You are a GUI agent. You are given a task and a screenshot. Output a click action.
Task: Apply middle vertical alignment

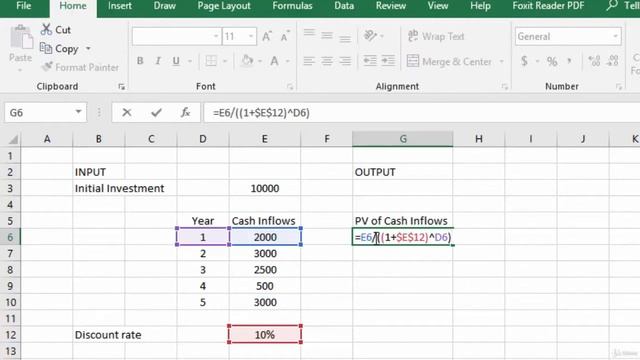pyautogui.click(x=327, y=36)
